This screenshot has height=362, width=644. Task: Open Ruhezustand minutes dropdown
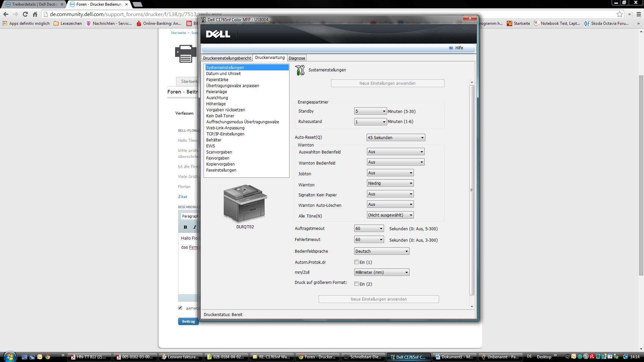tap(370, 122)
